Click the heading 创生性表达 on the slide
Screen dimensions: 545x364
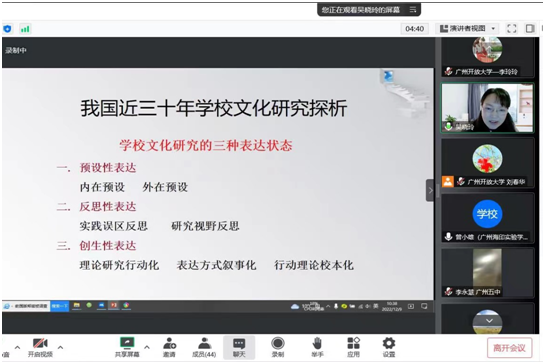coord(108,246)
